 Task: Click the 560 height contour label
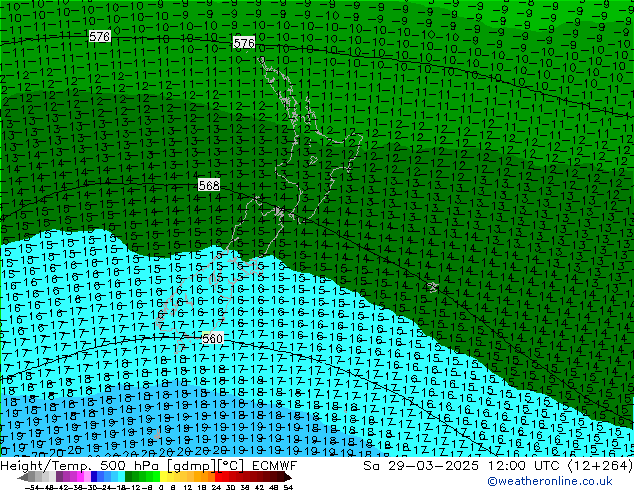point(212,339)
